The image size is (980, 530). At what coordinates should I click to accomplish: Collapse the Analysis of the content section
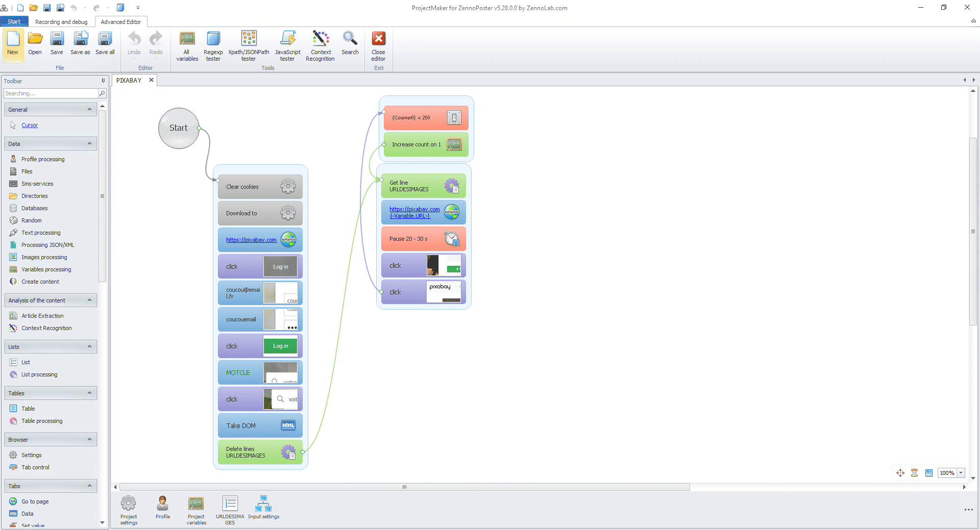point(89,300)
